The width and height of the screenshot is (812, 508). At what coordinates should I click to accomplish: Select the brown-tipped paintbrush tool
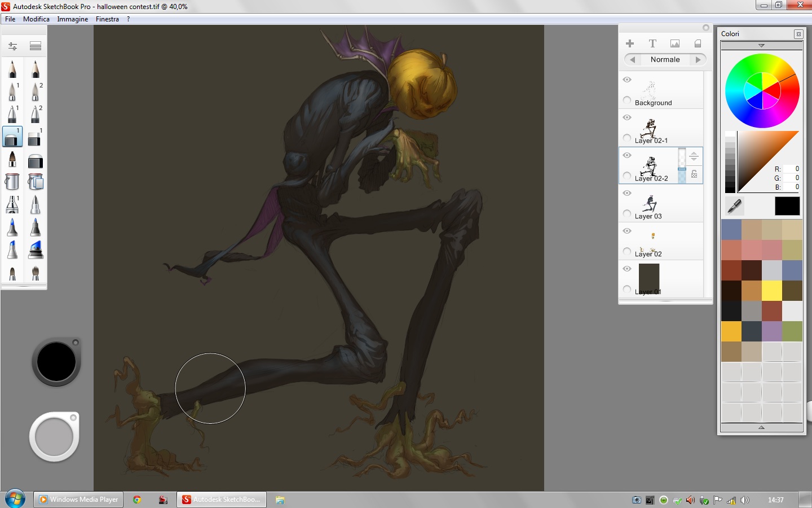click(x=12, y=160)
